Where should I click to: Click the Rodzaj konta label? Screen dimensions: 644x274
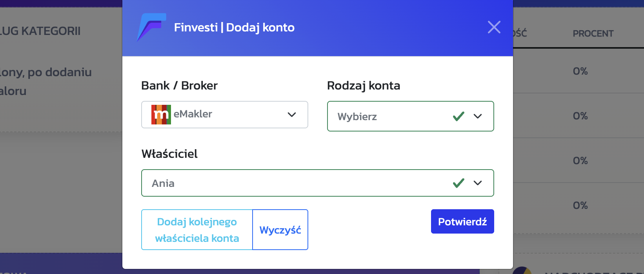tap(363, 86)
